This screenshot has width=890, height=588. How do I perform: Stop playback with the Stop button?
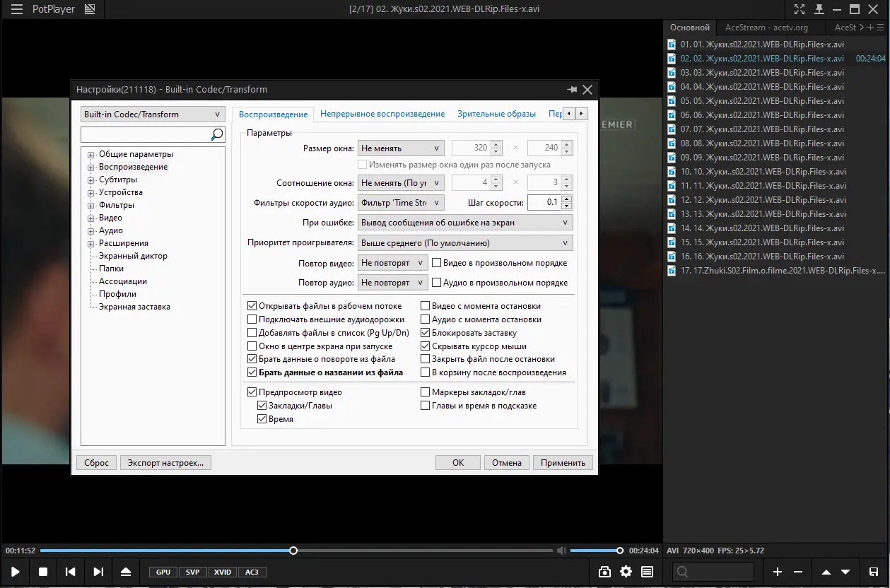pyautogui.click(x=43, y=572)
